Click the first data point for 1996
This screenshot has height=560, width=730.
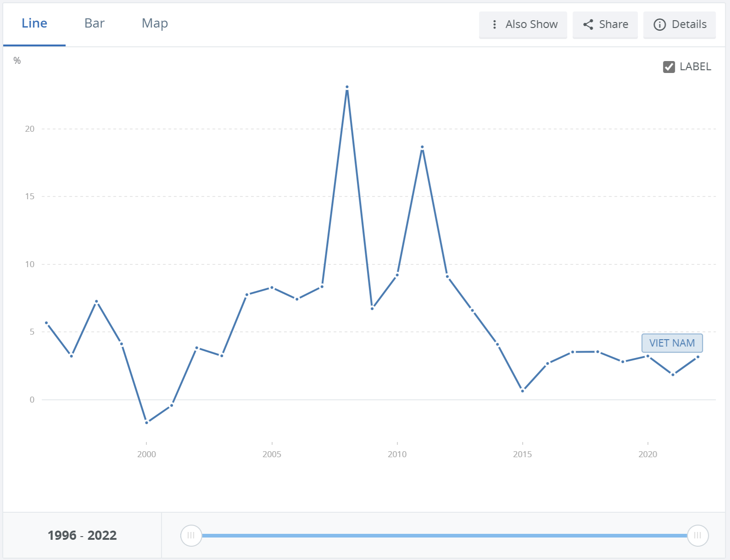pos(46,323)
